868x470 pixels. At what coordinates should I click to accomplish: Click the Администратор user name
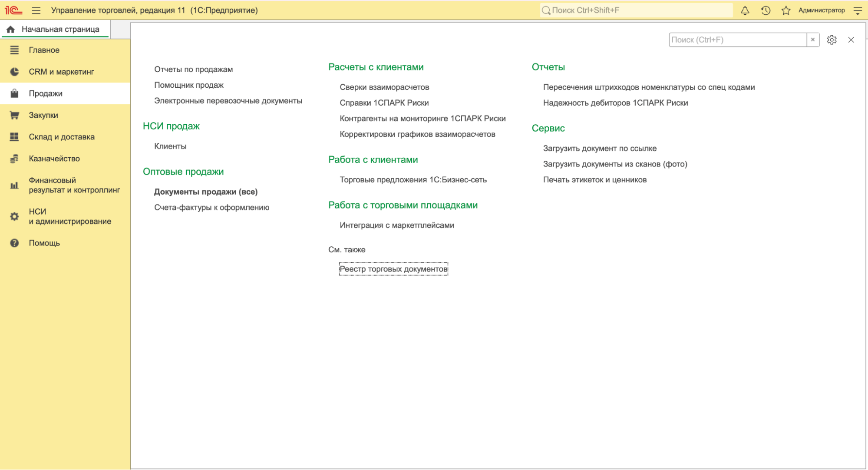(821, 10)
